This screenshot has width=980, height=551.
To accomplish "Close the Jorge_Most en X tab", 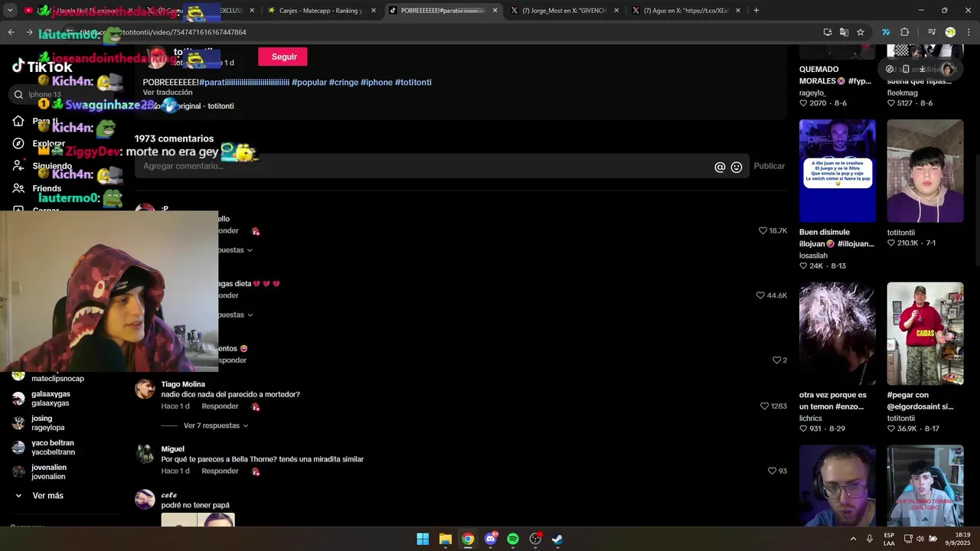I will tap(616, 11).
